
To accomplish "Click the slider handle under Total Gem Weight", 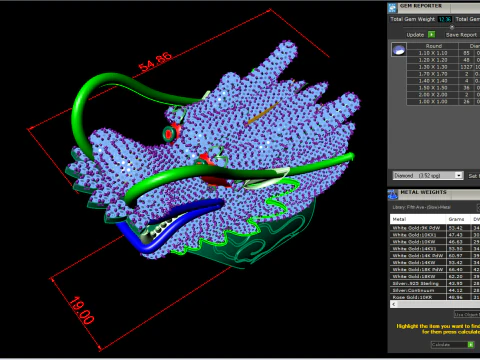I will click(x=452, y=27).
